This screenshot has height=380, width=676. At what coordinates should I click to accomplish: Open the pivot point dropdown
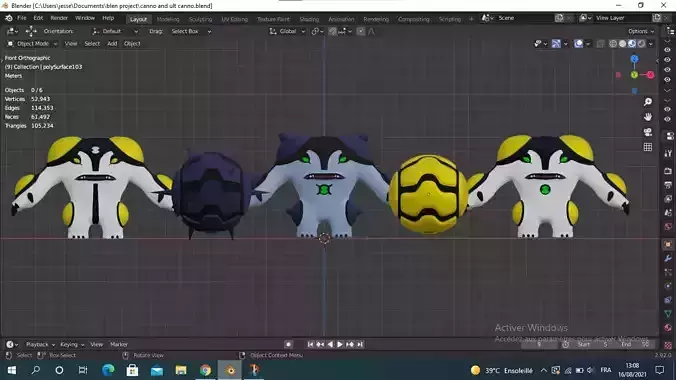click(x=317, y=31)
